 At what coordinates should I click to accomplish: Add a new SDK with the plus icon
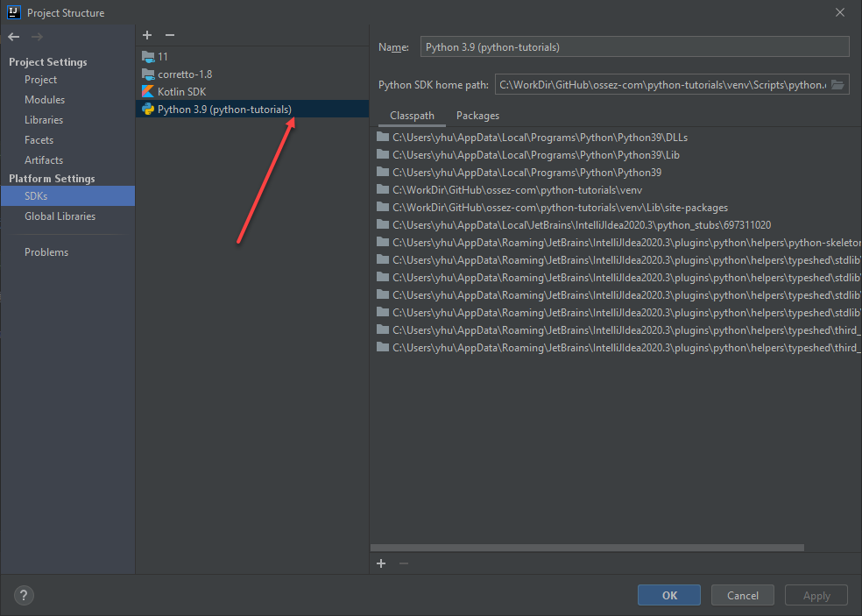[146, 35]
